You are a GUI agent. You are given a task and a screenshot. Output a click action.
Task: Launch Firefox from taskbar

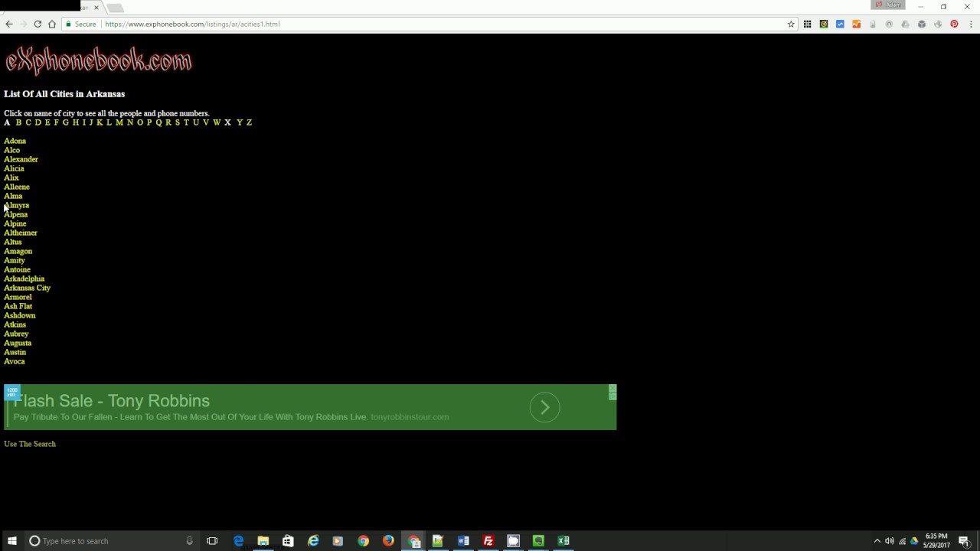coord(388,541)
